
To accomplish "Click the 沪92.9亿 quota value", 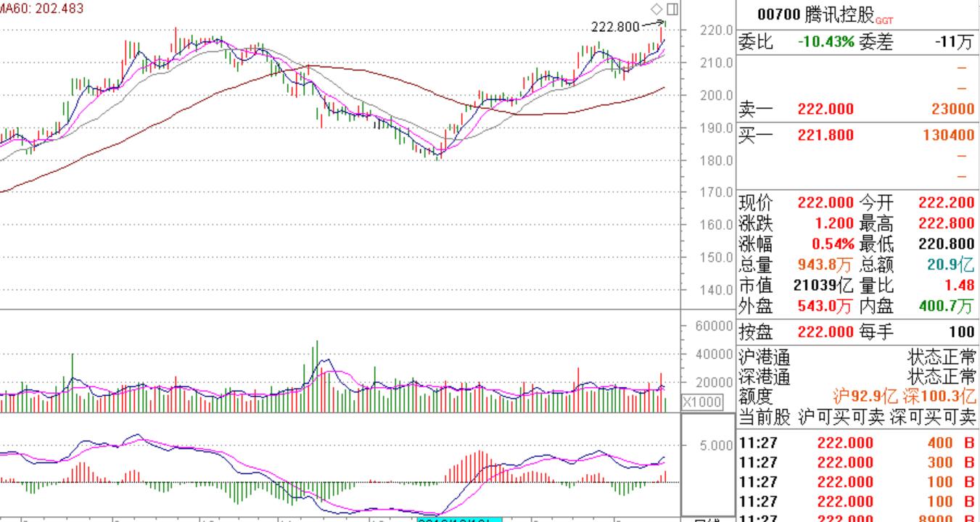I will (x=866, y=397).
